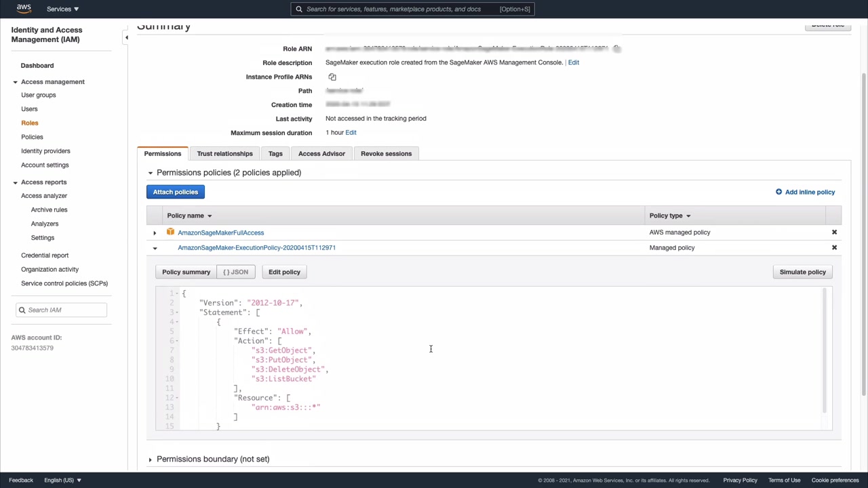Click the Search IAM field
868x488 pixels.
coord(62,310)
